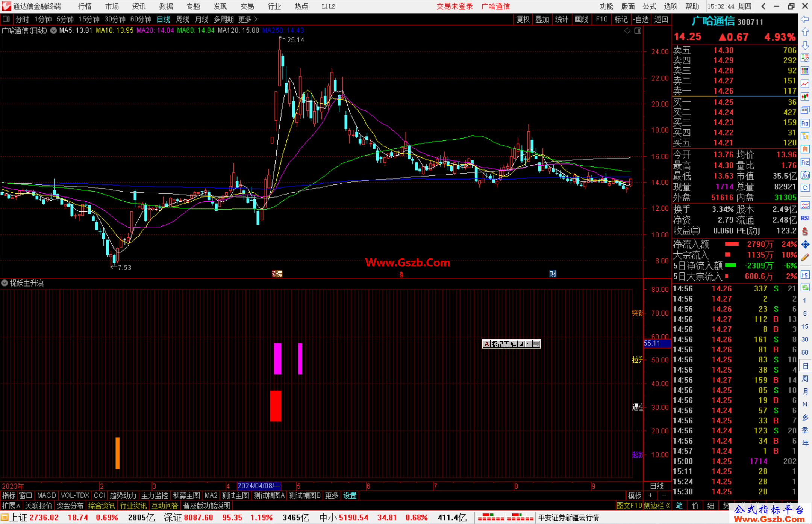
Task: Show the intraday line chart icon
Action: click(x=805, y=84)
